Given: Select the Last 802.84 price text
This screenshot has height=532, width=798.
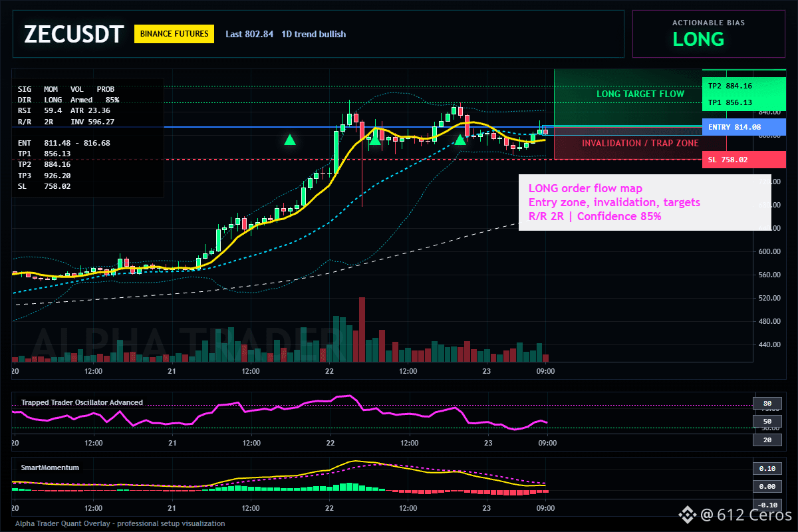Looking at the screenshot, I should (x=249, y=34).
